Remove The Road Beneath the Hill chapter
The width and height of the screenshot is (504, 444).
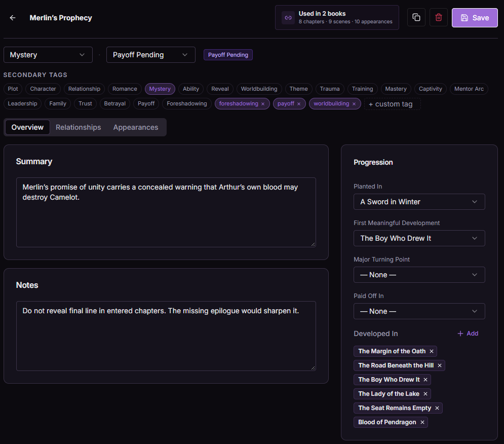439,365
